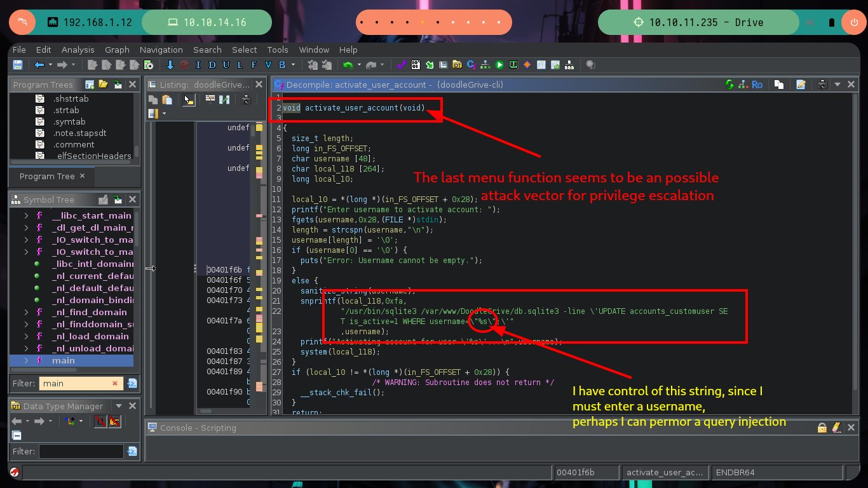Screen dimensions: 868x488
Task: Click the clear console eraser icon
Action: [x=836, y=428]
